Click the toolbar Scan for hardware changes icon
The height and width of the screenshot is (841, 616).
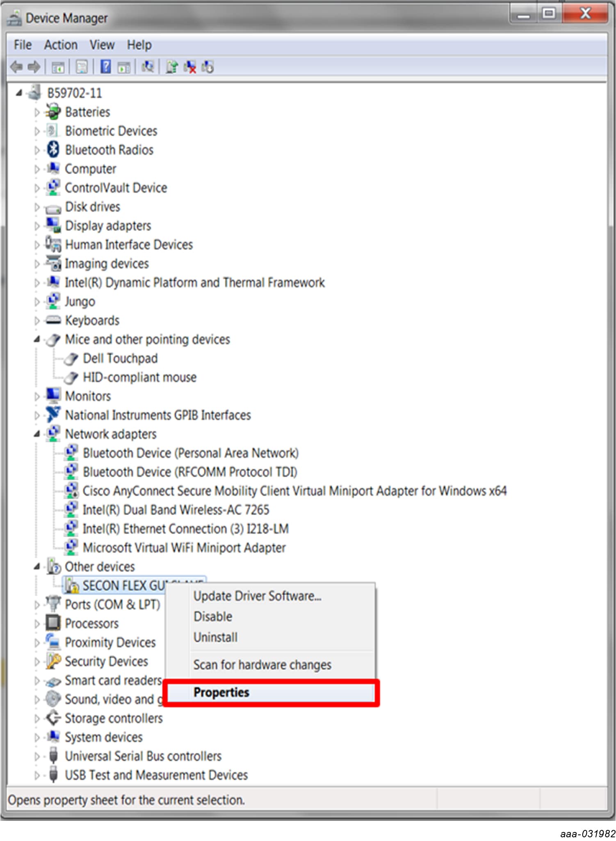coord(148,67)
